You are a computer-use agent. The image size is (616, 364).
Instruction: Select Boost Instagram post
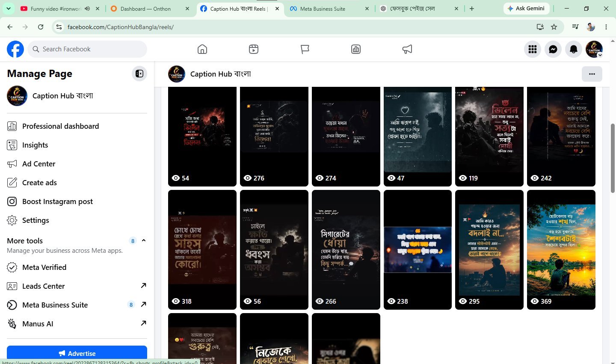[x=77, y=201]
